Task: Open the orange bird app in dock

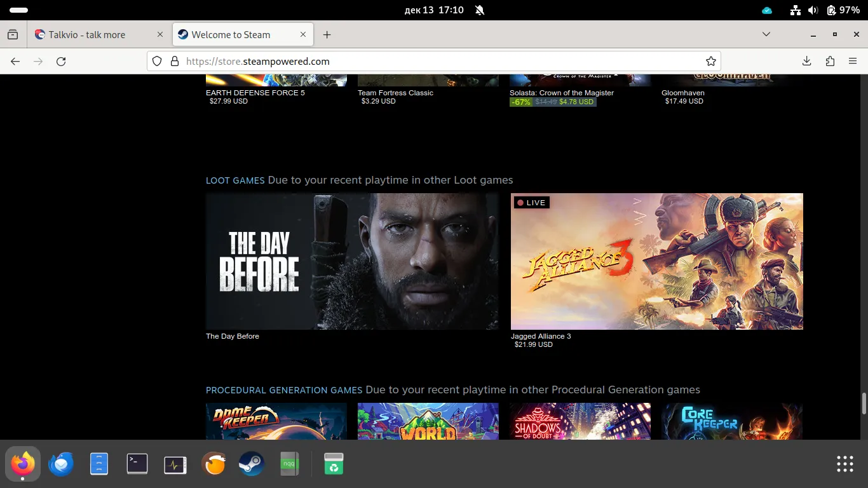Action: click(x=214, y=464)
